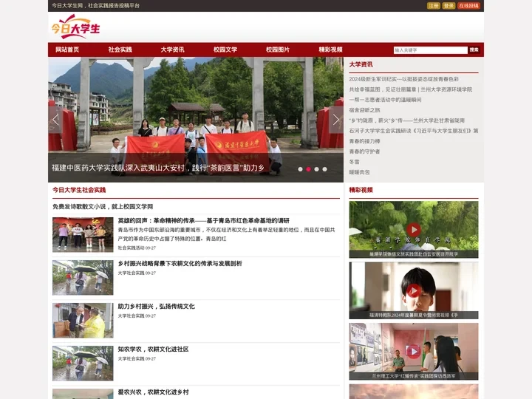Viewport: 532px width, 399px height.
Task: Click the 精彩视频 sidebar heading
Action: click(361, 190)
